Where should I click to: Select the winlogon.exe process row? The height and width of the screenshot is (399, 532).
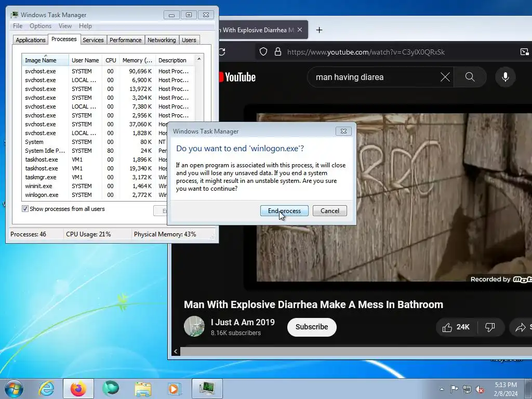tap(95, 195)
